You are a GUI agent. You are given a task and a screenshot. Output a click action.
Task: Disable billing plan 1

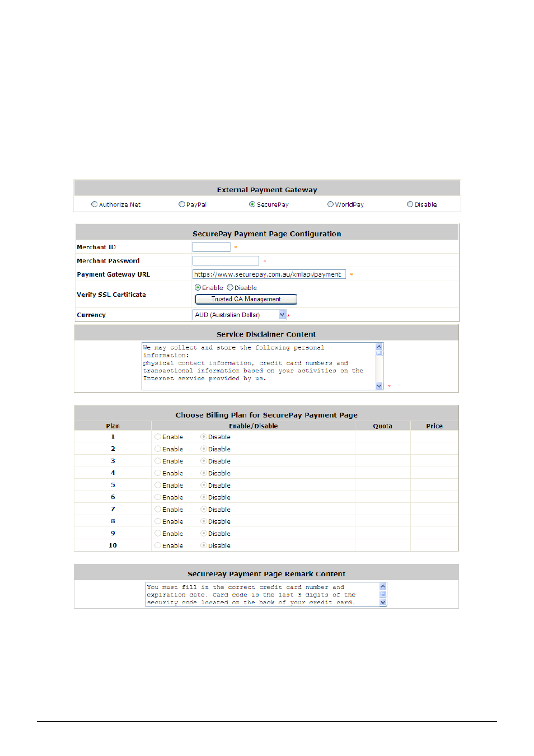(x=204, y=437)
